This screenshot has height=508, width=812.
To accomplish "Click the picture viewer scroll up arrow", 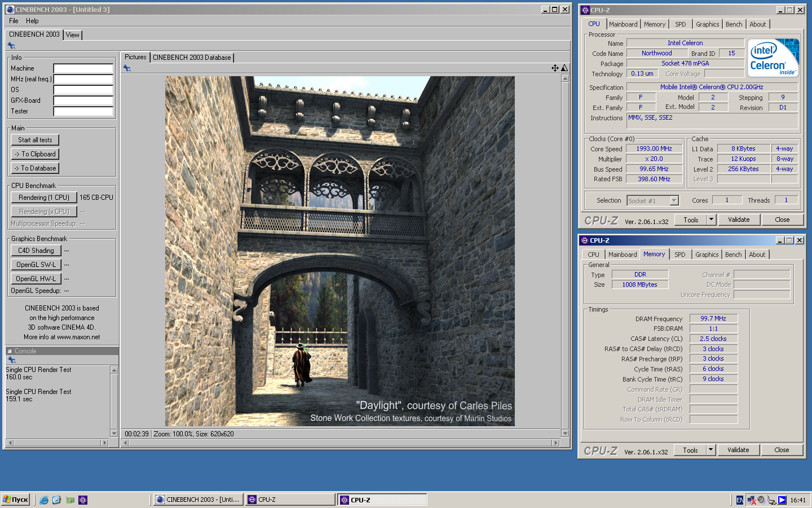I will (x=565, y=78).
